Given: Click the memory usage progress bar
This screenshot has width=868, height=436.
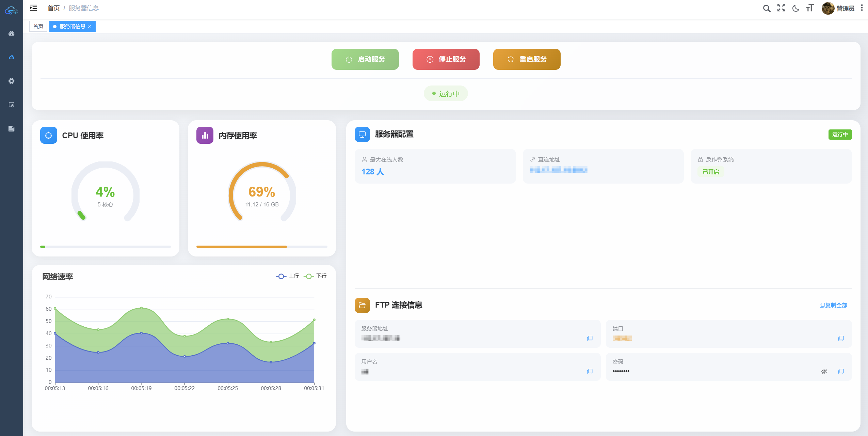Looking at the screenshot, I should (x=262, y=247).
